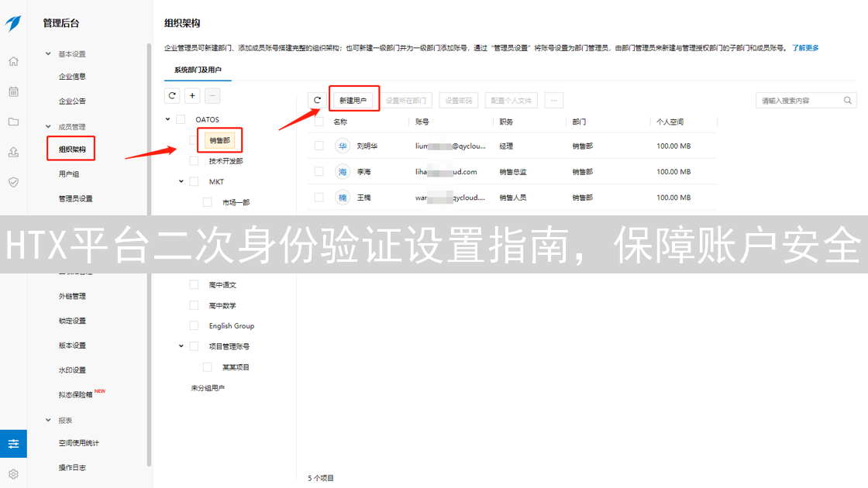Image resolution: width=868 pixels, height=488 pixels.
Task: Open the calendar icon in left rail
Action: (13, 91)
